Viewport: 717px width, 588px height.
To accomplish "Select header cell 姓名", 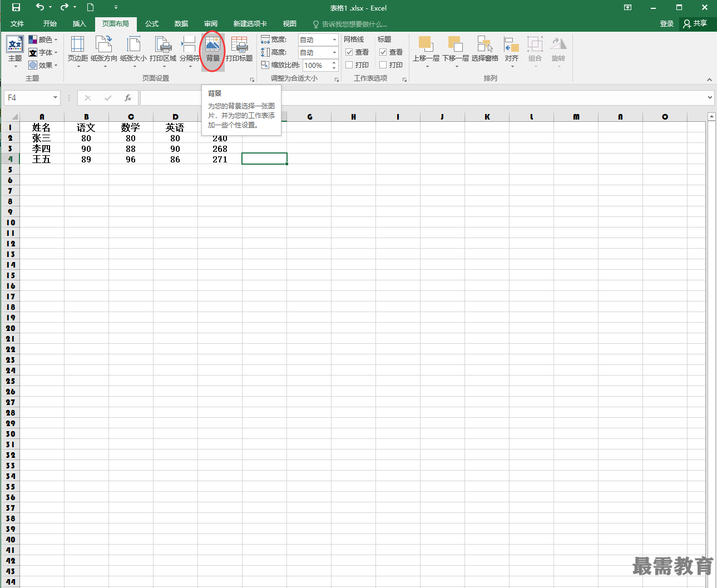I will pos(42,127).
